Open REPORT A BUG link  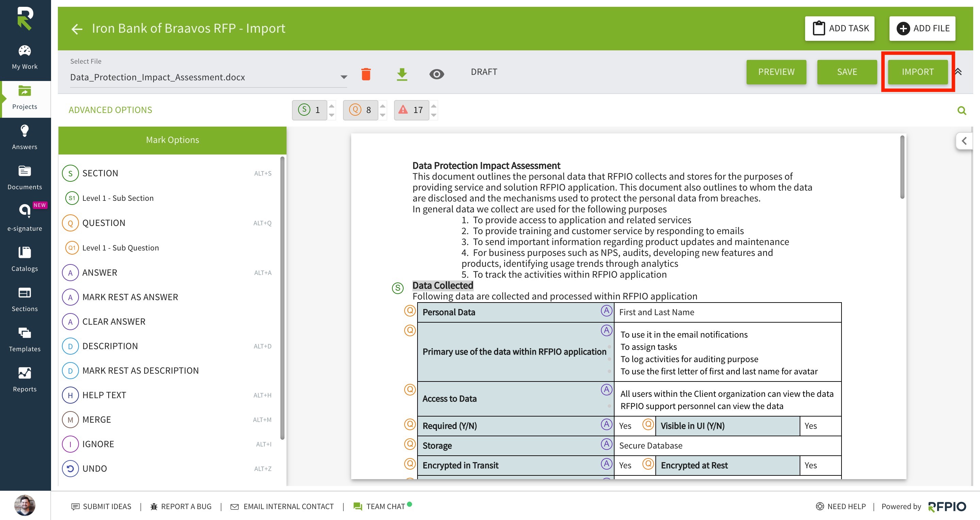[181, 507]
